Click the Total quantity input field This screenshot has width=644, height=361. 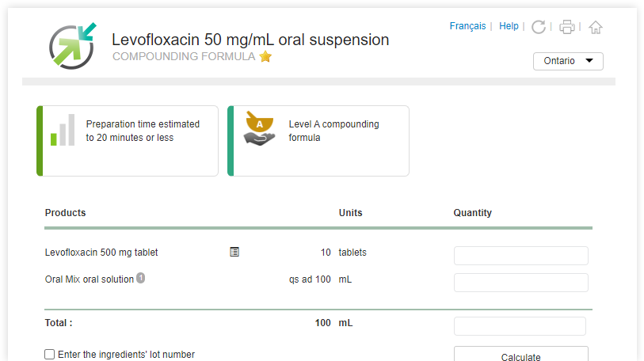coord(520,325)
